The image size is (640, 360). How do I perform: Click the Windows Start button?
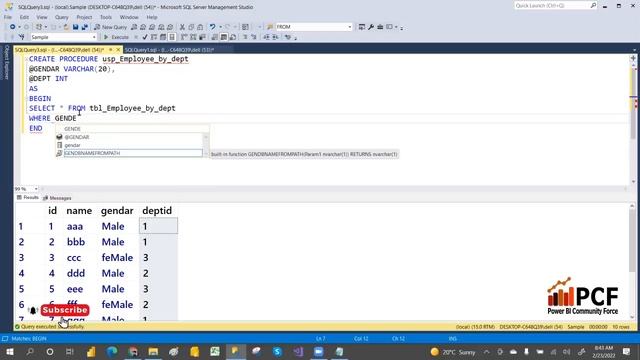coord(10,351)
